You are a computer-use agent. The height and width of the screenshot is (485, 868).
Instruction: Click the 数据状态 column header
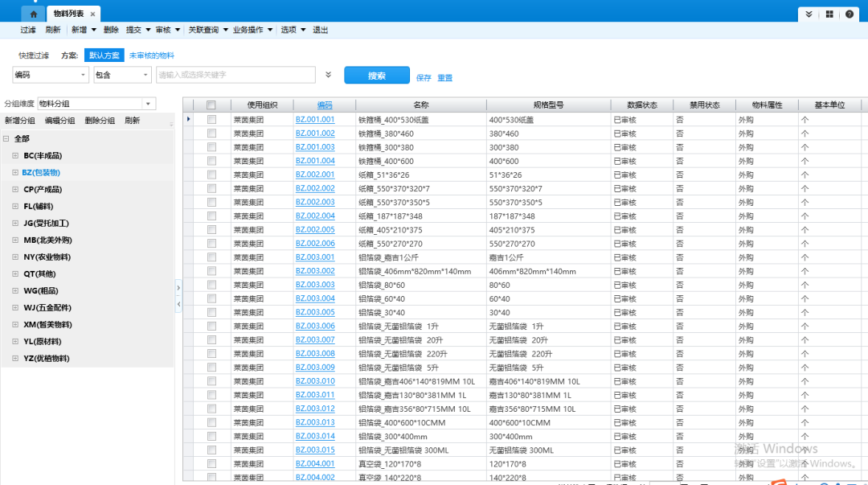pos(642,105)
